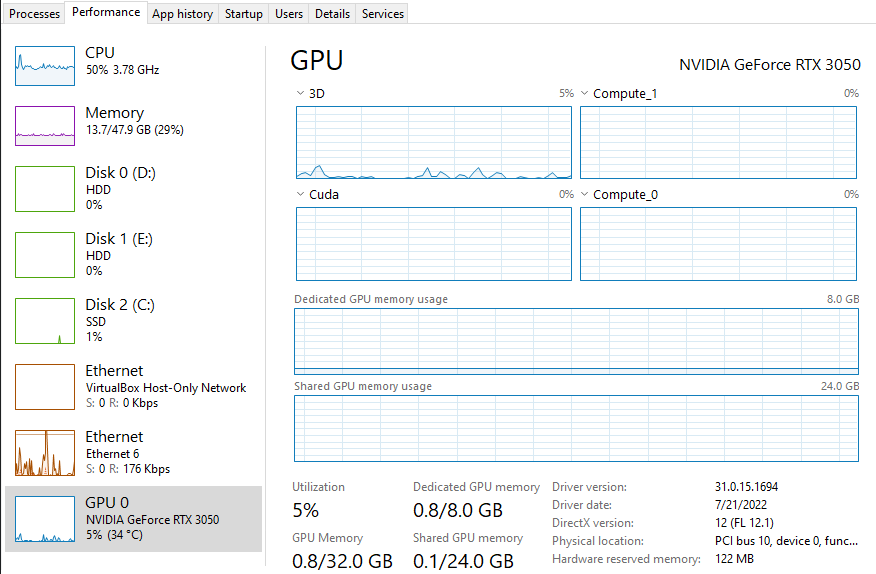Click NVIDIA GeForce RTX 3050 title text
This screenshot has width=876, height=574.
tap(769, 65)
